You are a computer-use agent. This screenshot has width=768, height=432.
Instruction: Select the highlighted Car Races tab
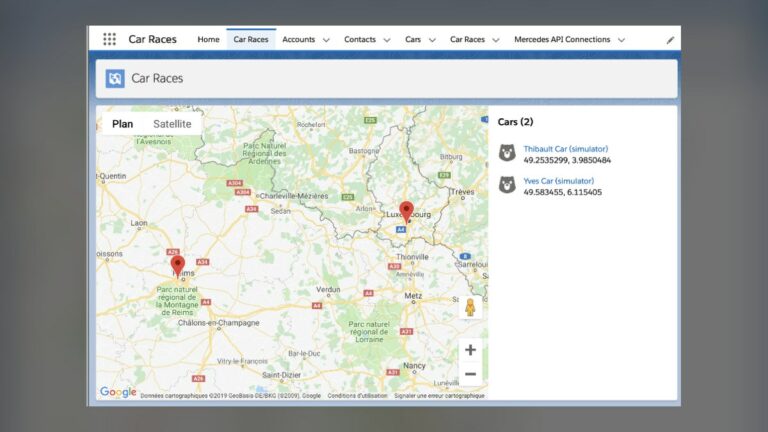[x=251, y=39]
